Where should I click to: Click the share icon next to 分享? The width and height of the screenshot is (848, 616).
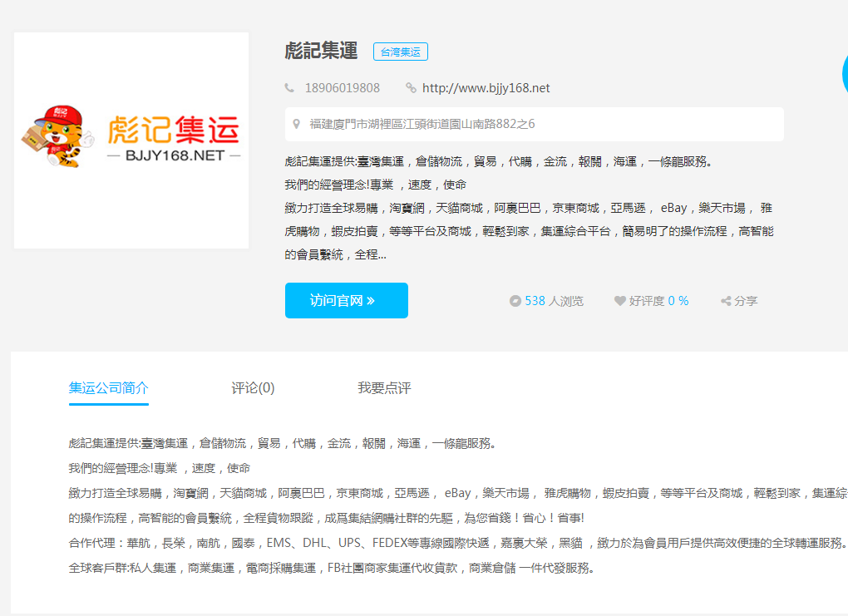[x=726, y=301]
